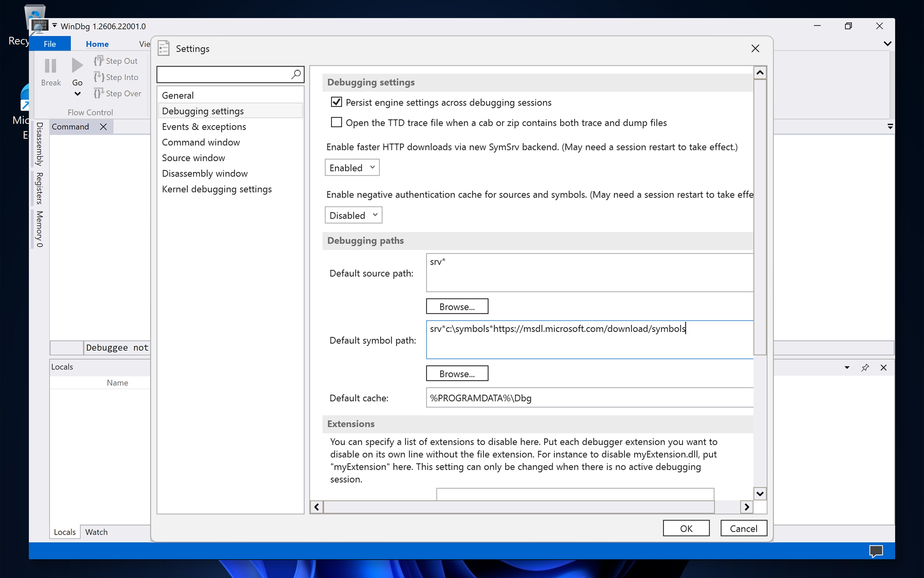Open the SymSrv backend Enabled dropdown
Viewport: 924px width, 578px height.
click(x=352, y=167)
